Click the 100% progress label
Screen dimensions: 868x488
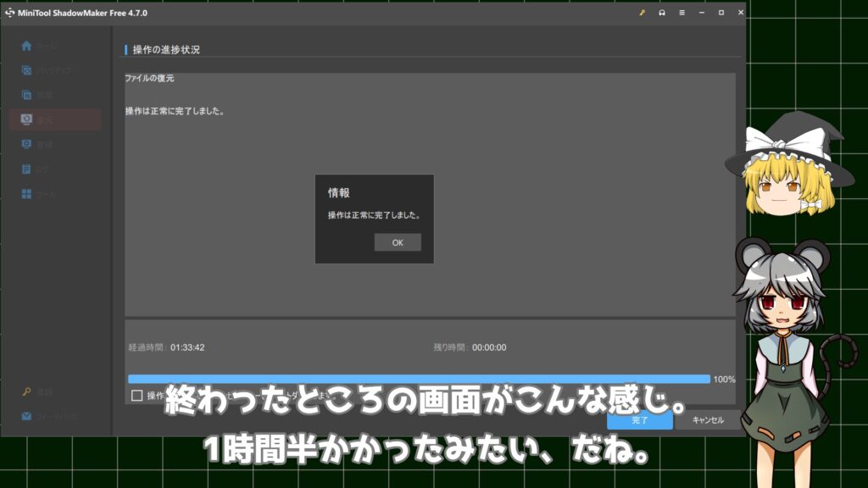[725, 379]
